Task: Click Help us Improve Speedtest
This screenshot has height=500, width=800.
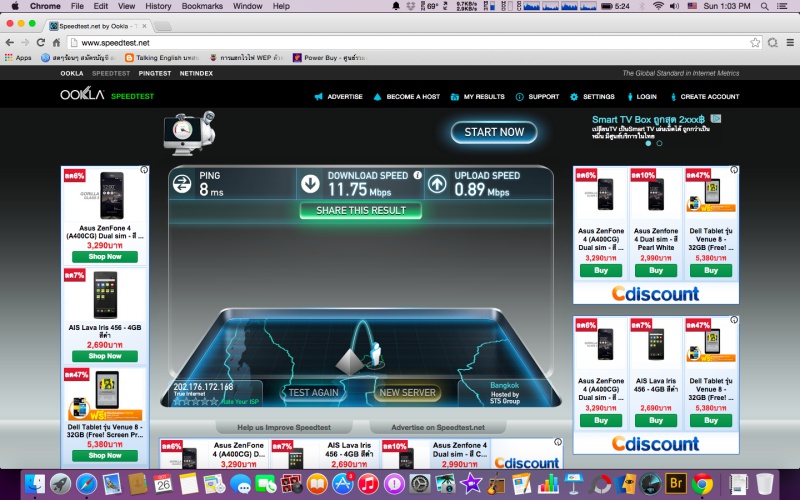Action: click(284, 428)
